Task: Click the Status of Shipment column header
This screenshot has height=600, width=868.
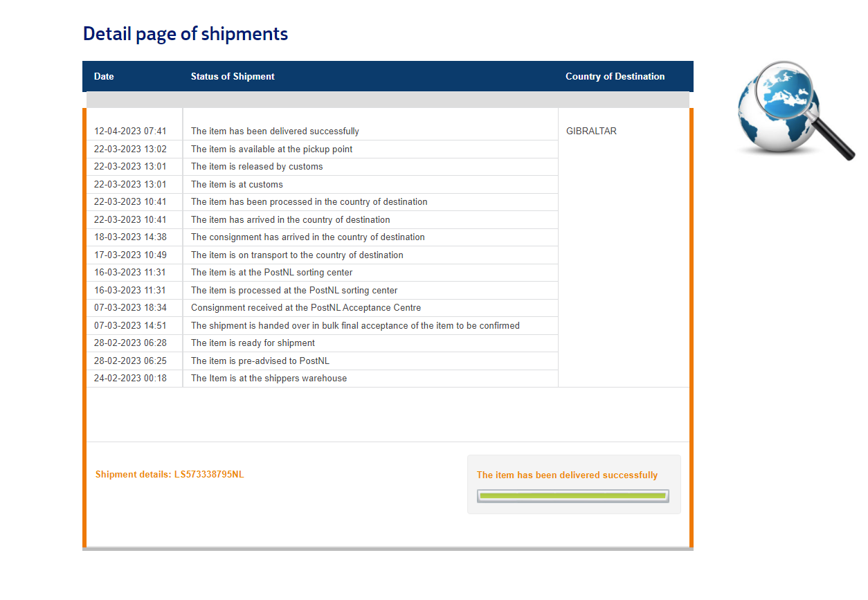Action: 233,77
